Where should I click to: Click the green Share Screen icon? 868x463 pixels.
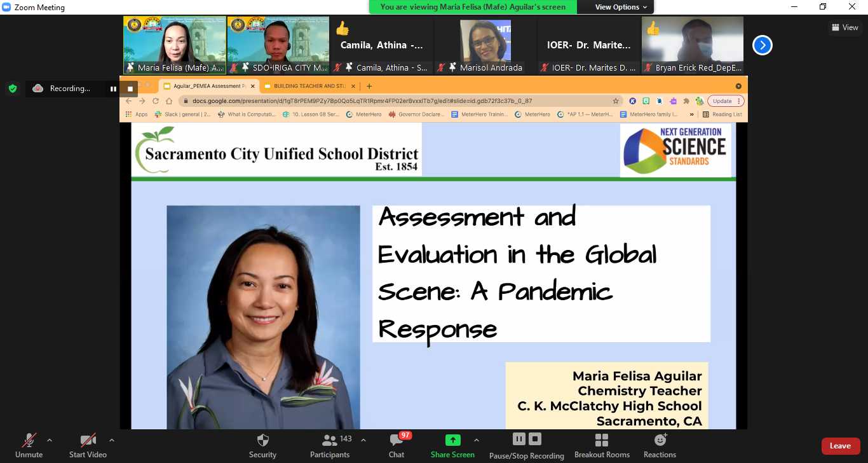click(x=452, y=440)
